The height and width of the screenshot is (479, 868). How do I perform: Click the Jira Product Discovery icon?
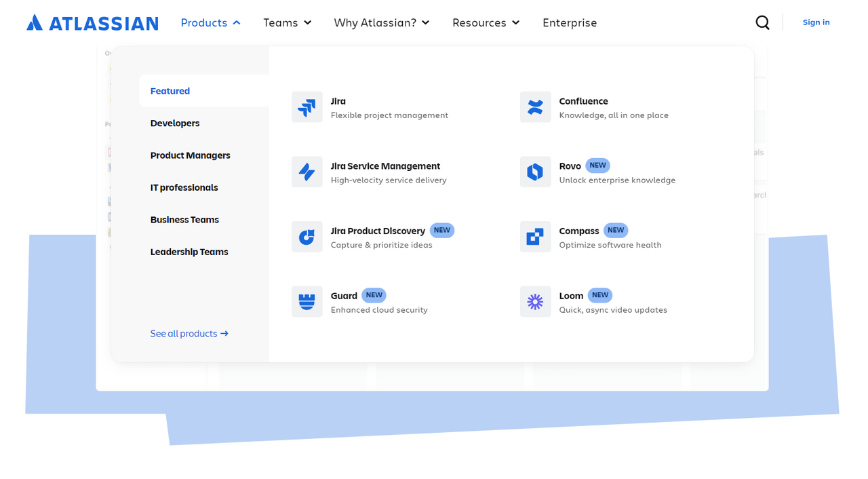[307, 236]
